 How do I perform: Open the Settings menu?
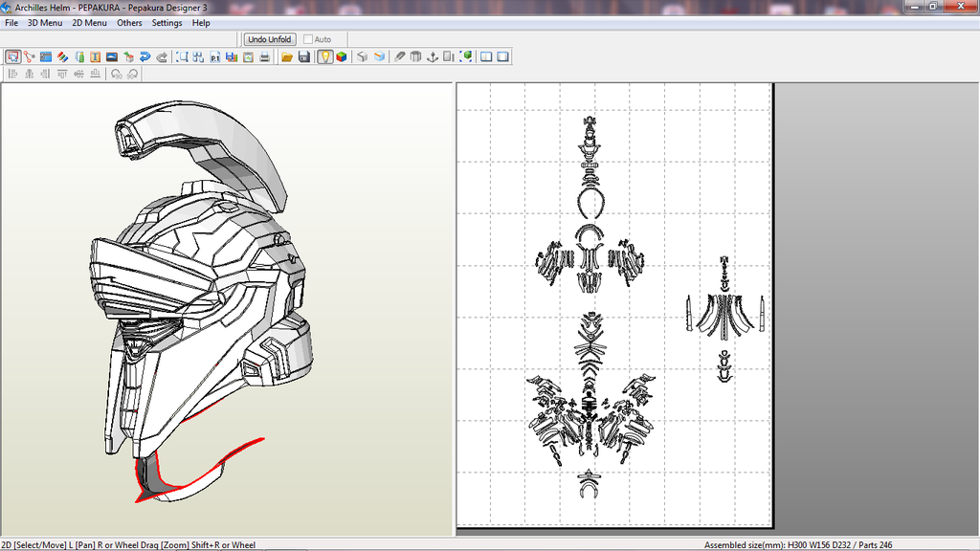167,23
